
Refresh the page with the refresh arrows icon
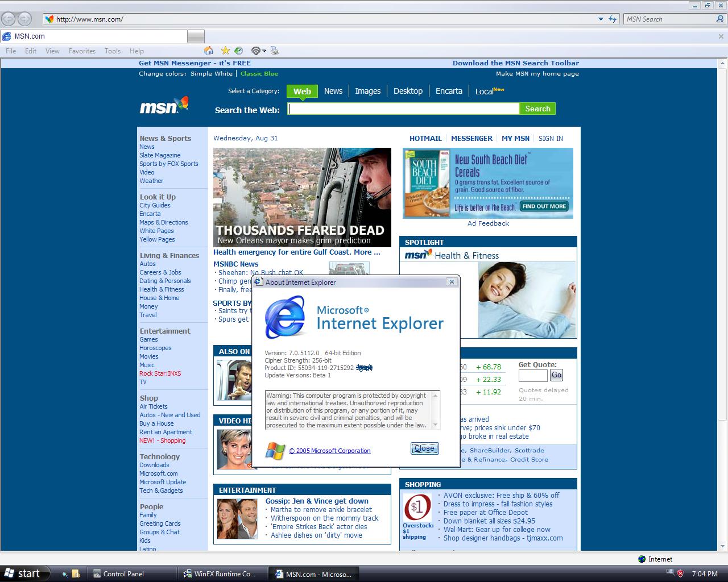tap(613, 19)
